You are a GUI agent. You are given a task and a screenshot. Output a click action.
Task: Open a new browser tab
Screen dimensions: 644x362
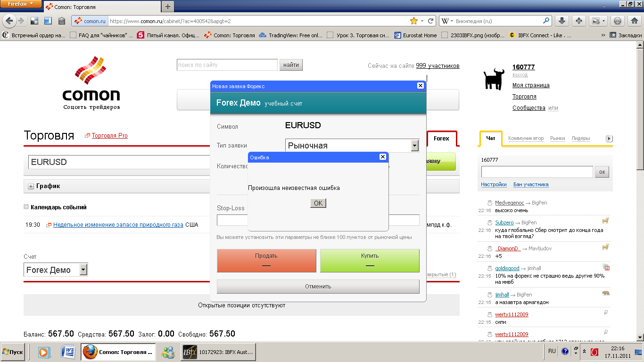click(x=168, y=7)
